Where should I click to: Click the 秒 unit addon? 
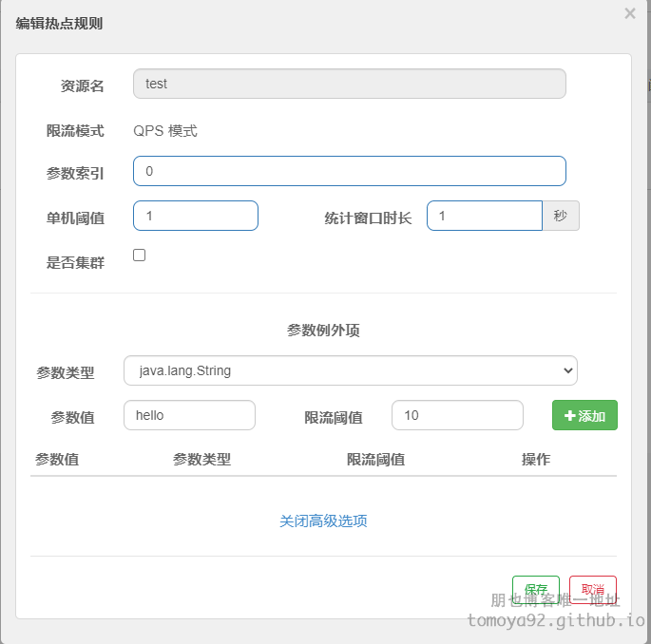coord(561,216)
